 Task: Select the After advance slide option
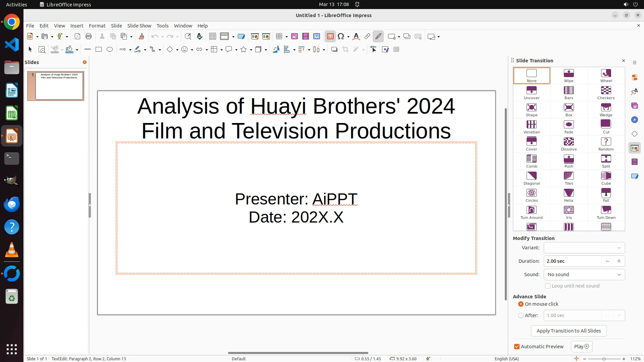[521, 315]
